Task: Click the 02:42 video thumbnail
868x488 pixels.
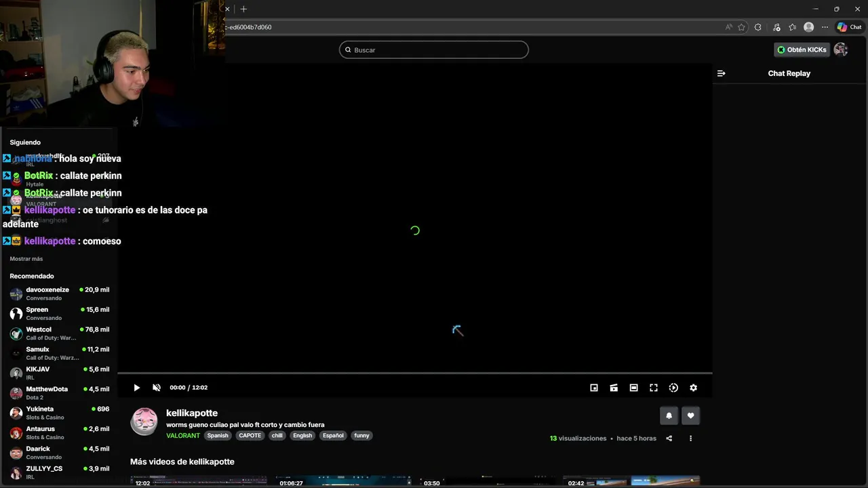Action: coord(631,482)
